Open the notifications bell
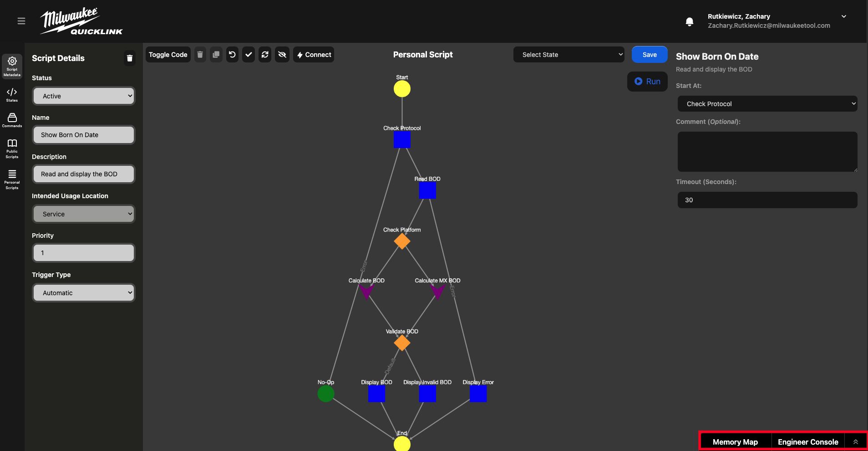 click(x=690, y=21)
